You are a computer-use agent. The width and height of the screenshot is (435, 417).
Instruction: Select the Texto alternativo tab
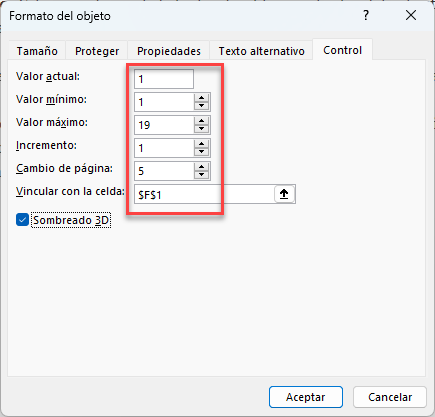261,51
